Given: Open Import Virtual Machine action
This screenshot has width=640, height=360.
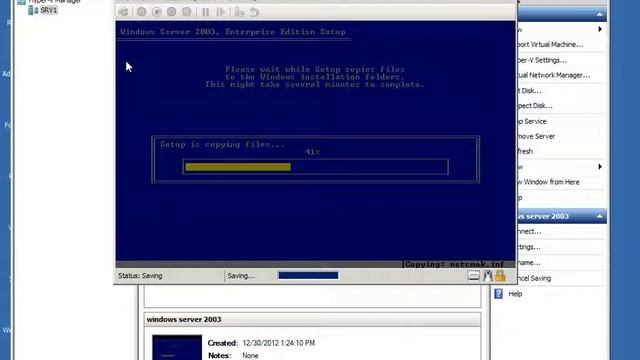Looking at the screenshot, I should pyautogui.click(x=549, y=44).
